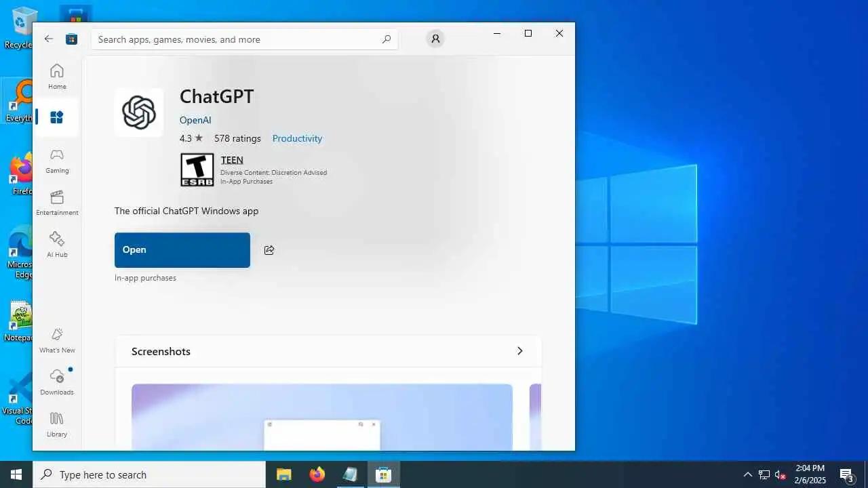Select the Visual Studio Code desktop shortcut
Viewport: 868px width, 488px height.
coord(17,400)
